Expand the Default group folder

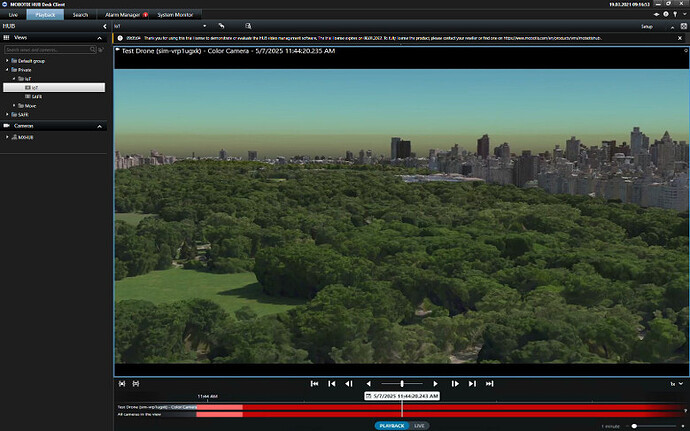7,61
